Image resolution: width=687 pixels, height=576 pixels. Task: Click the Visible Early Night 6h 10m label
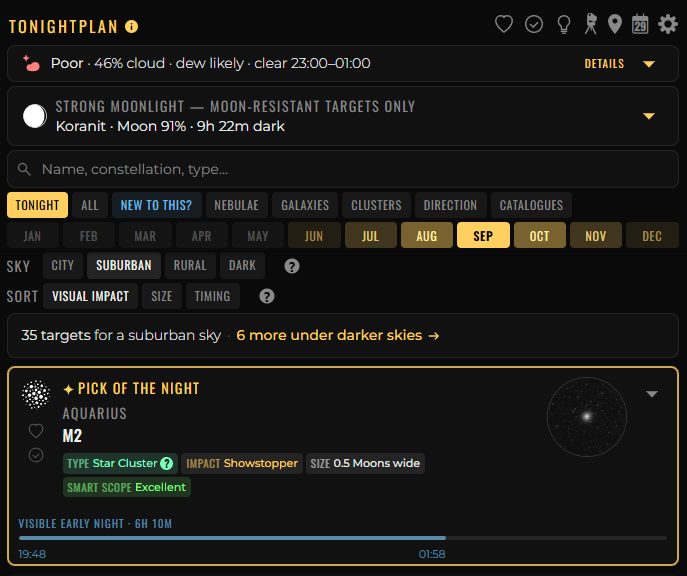[x=95, y=524]
